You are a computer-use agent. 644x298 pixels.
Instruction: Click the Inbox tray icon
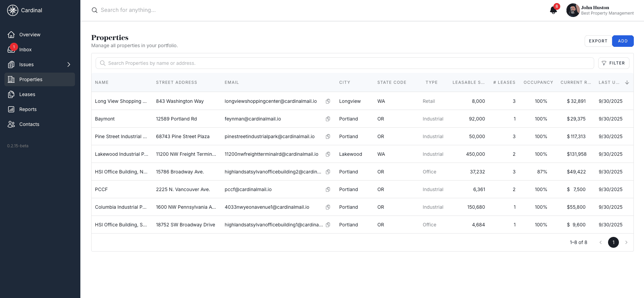[11, 50]
